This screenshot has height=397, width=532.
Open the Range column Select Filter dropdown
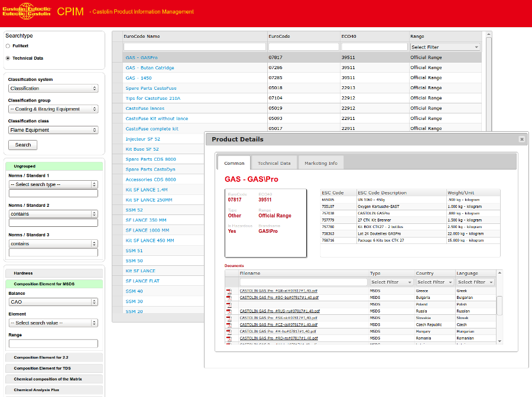coord(445,47)
